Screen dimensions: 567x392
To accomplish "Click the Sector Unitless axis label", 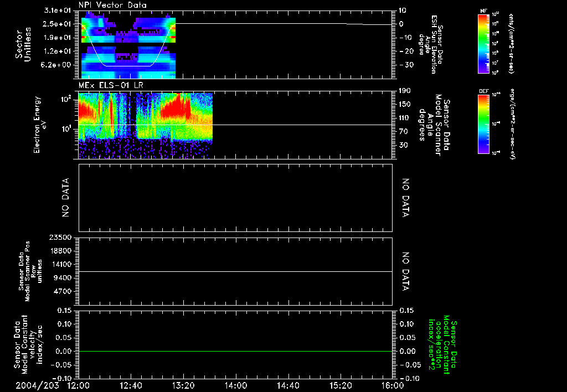I will 23,44.
